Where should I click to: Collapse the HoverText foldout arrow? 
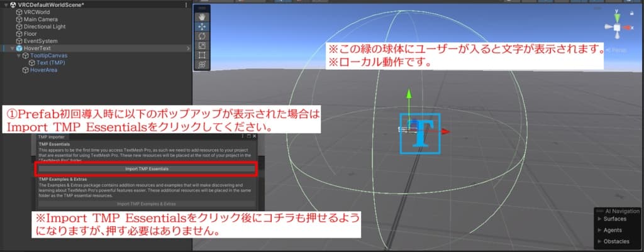coord(13,48)
